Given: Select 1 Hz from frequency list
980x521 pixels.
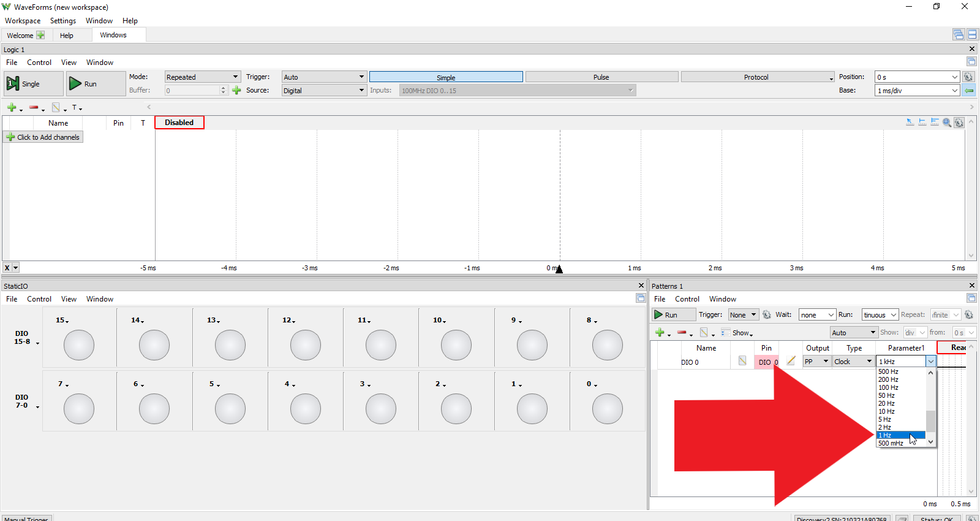Looking at the screenshot, I should (901, 435).
